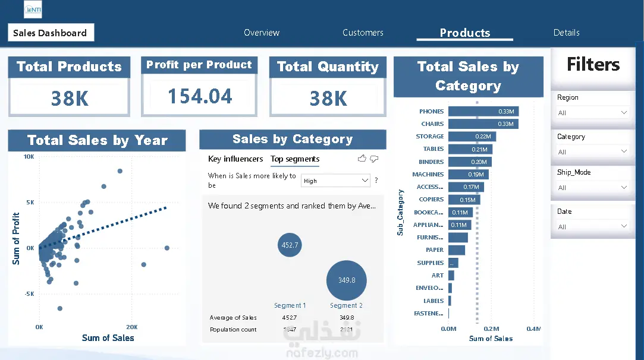Click the thumbs up icon

tap(362, 159)
